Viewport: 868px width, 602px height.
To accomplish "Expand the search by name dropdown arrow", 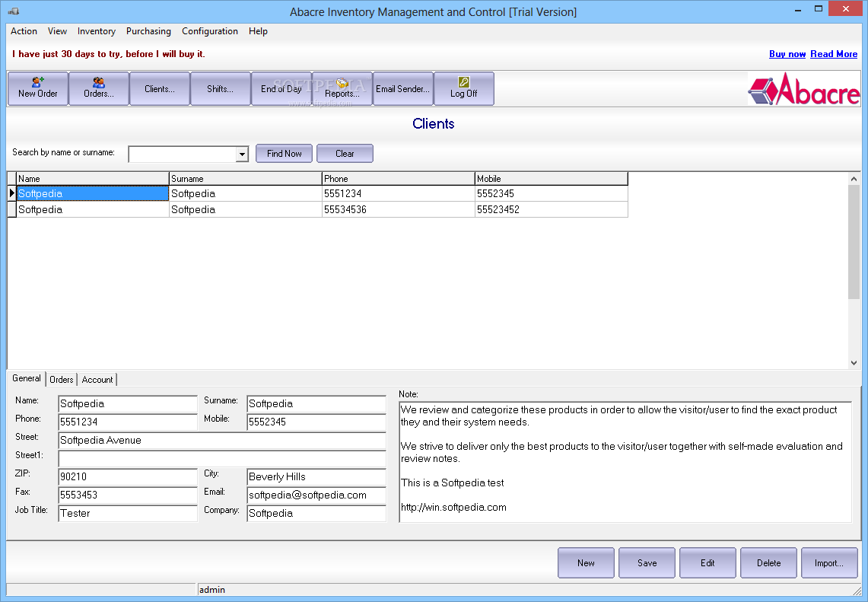I will (x=242, y=154).
